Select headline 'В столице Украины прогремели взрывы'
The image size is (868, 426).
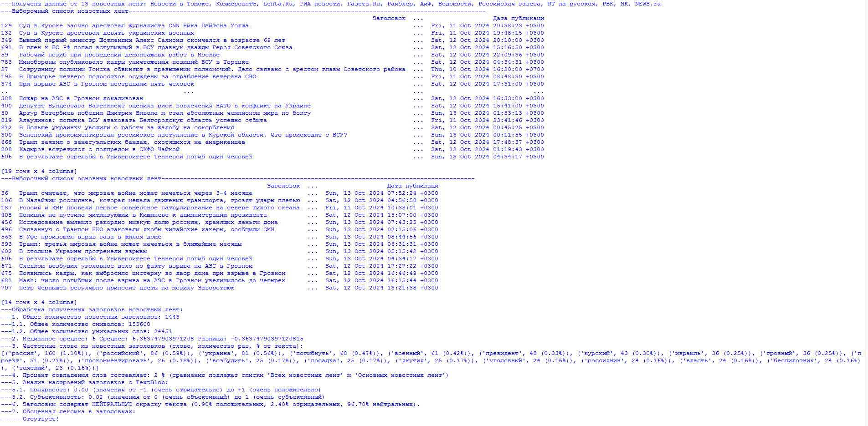tap(82, 251)
